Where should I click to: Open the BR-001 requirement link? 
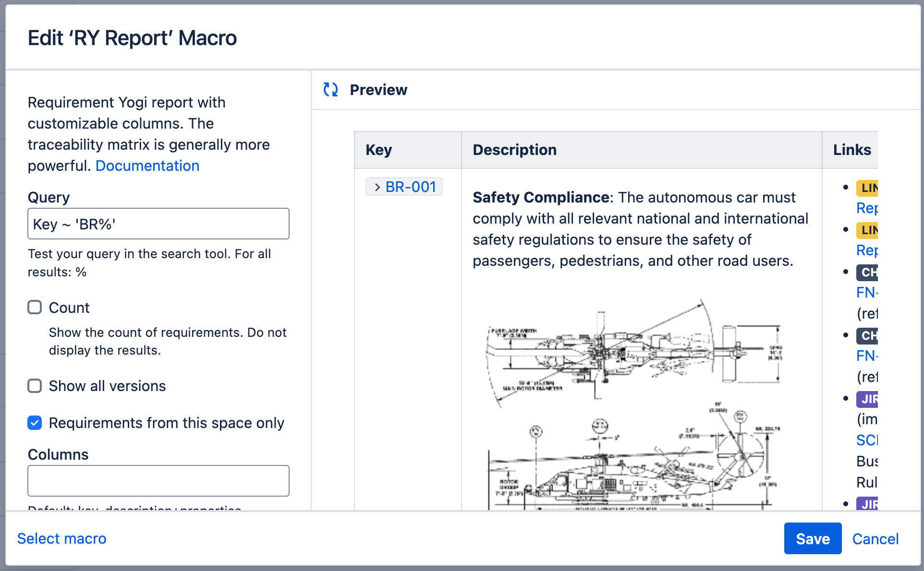411,187
